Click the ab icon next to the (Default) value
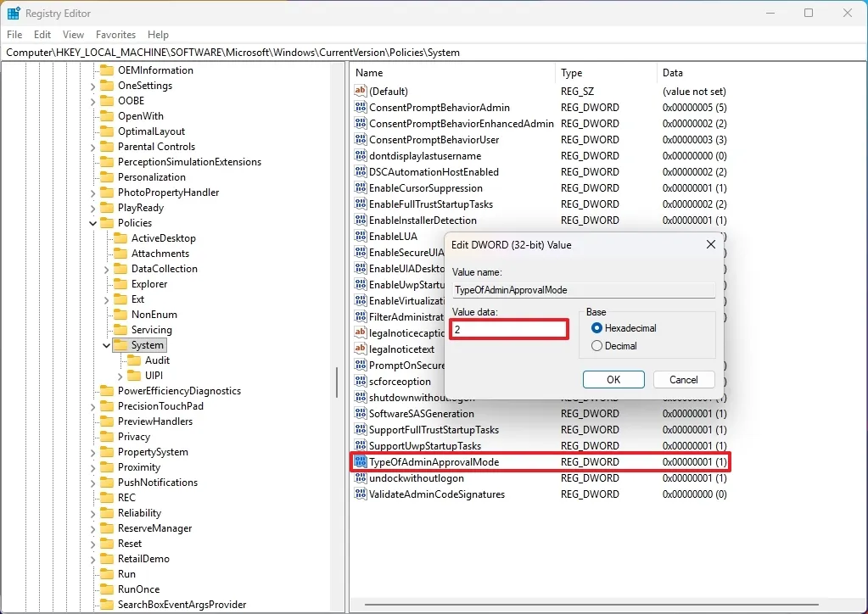This screenshot has height=614, width=868. pyautogui.click(x=358, y=91)
